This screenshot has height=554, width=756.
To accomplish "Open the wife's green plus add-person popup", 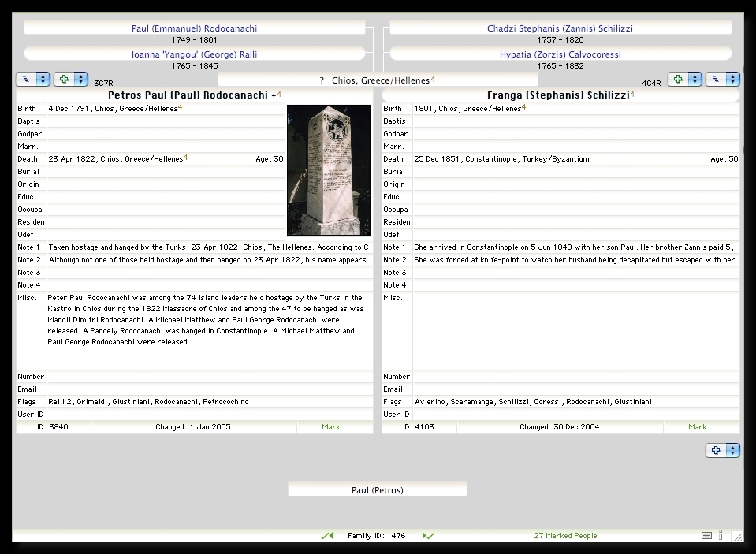I will 684,80.
